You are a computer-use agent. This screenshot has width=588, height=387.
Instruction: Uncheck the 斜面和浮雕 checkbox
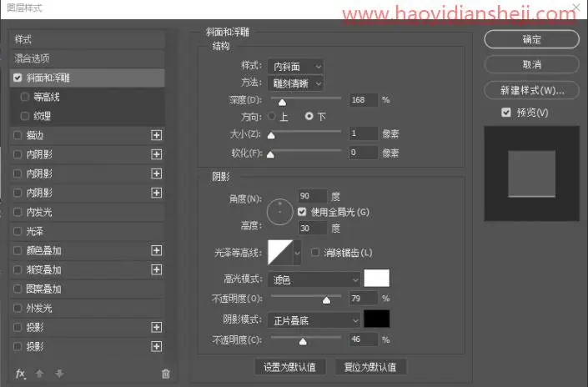[x=18, y=78]
